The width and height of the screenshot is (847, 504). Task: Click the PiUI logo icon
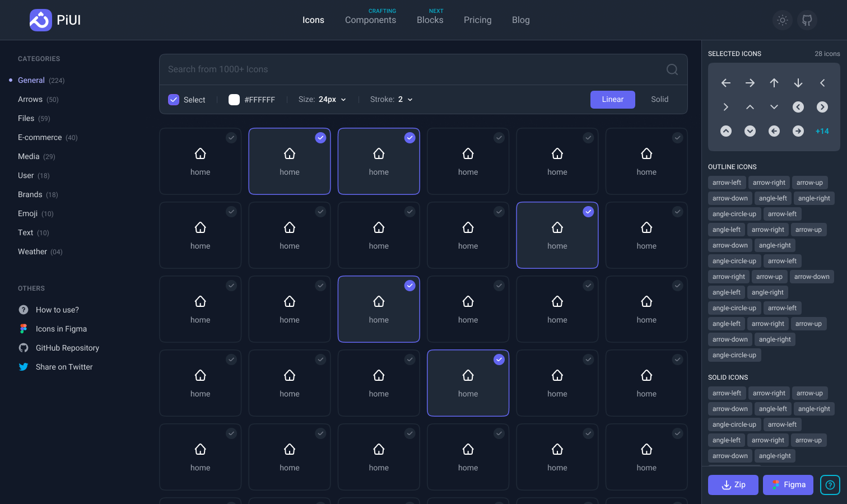40,20
